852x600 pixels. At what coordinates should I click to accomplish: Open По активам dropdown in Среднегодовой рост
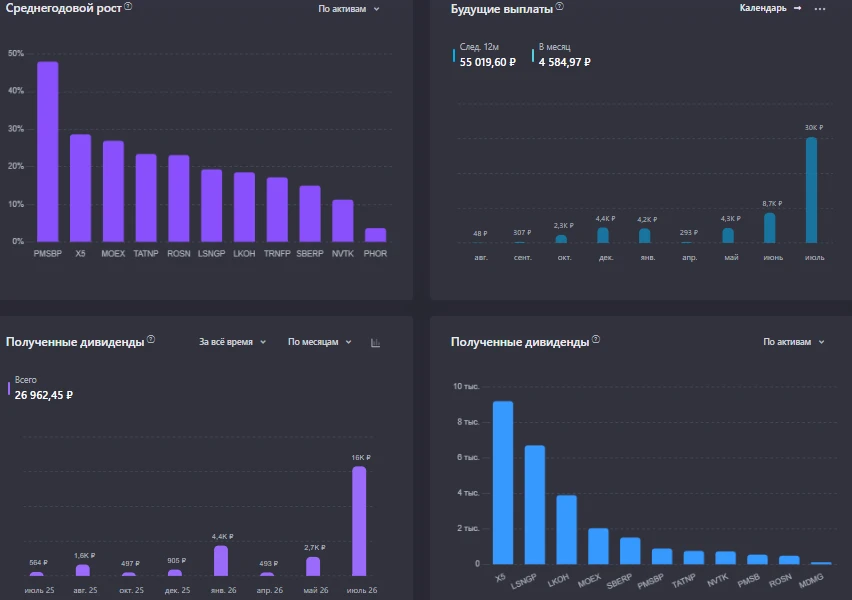(348, 9)
